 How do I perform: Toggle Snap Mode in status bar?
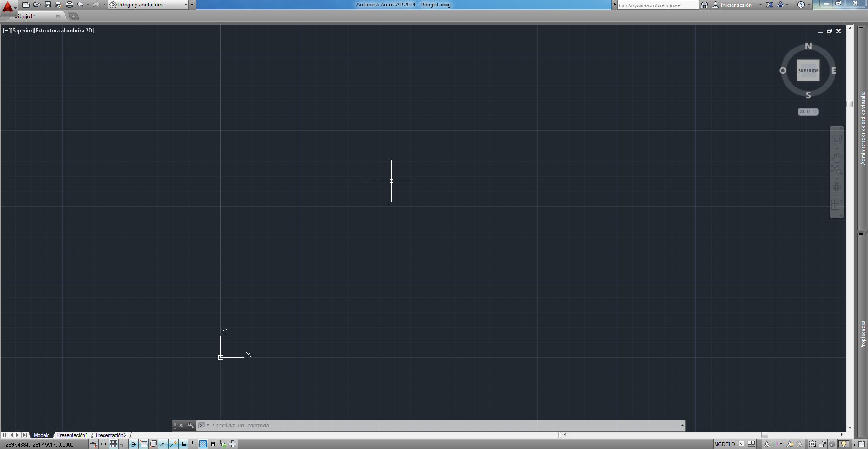(104, 444)
